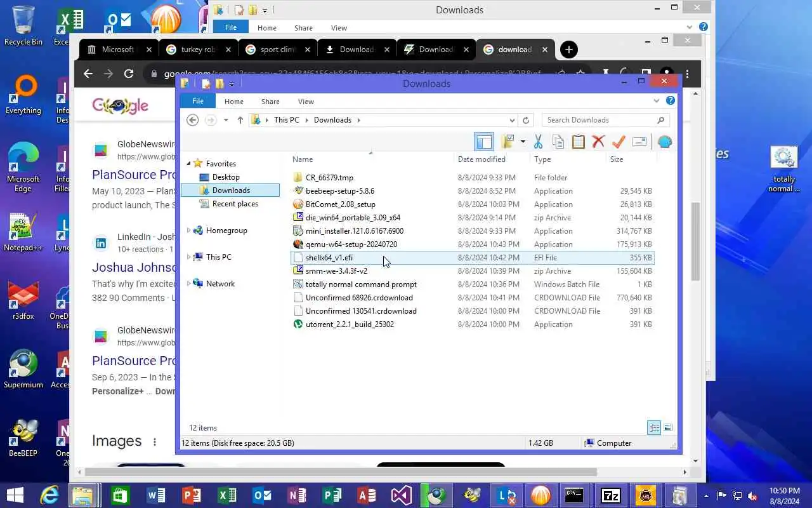Open Internet Explorer from the taskbar

tap(49, 495)
